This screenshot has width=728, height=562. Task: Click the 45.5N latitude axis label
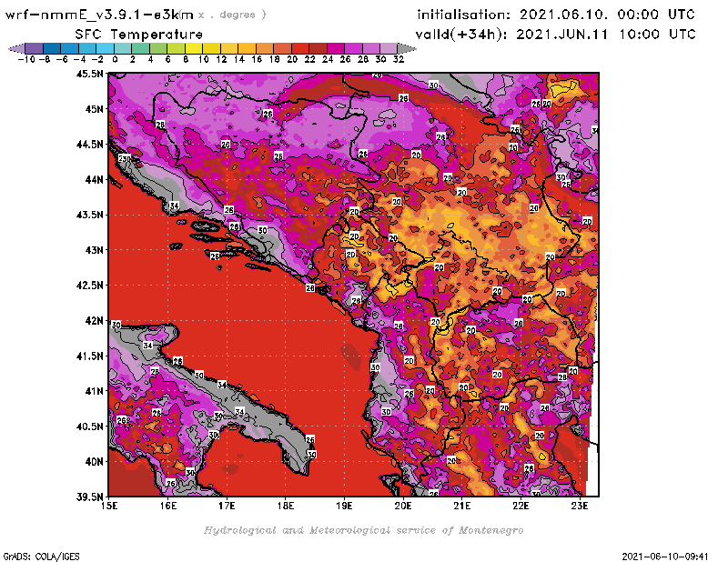89,74
